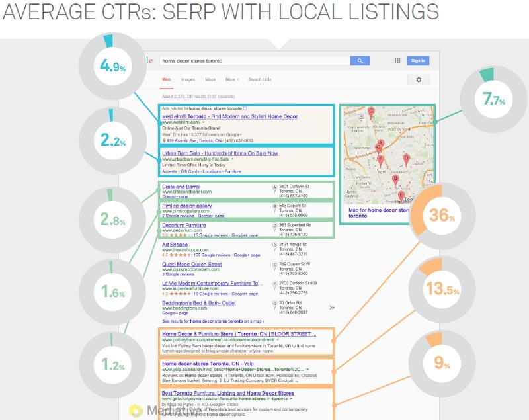The image size is (529, 420).
Task: Click red pin F on the map
Action: (x=381, y=161)
